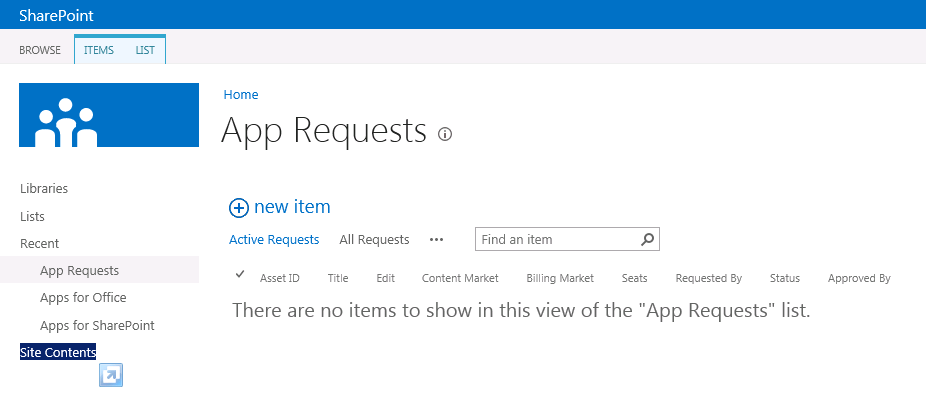Click the Edit column header
The height and width of the screenshot is (416, 926).
coord(386,278)
